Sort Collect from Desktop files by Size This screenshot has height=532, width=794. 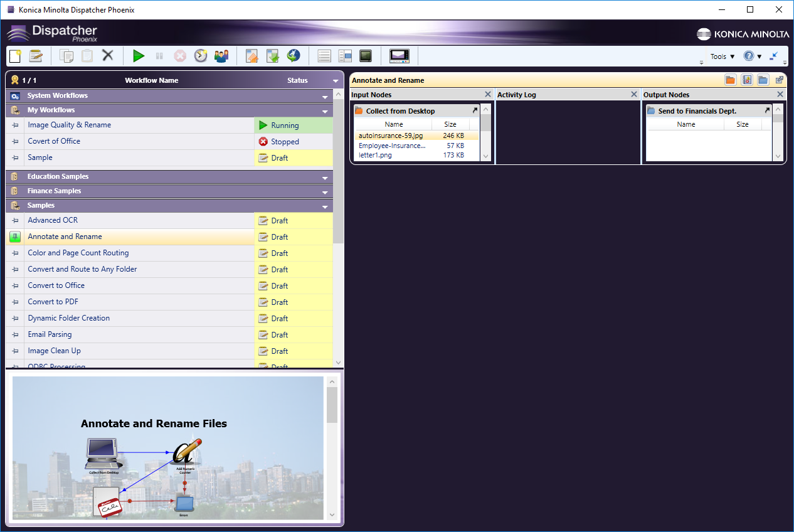[x=450, y=124]
